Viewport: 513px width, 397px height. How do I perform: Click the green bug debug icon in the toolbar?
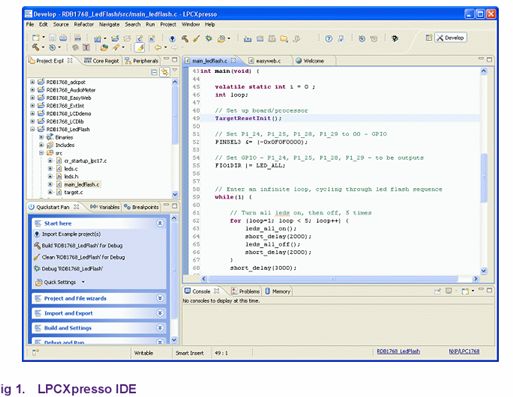tap(209, 39)
